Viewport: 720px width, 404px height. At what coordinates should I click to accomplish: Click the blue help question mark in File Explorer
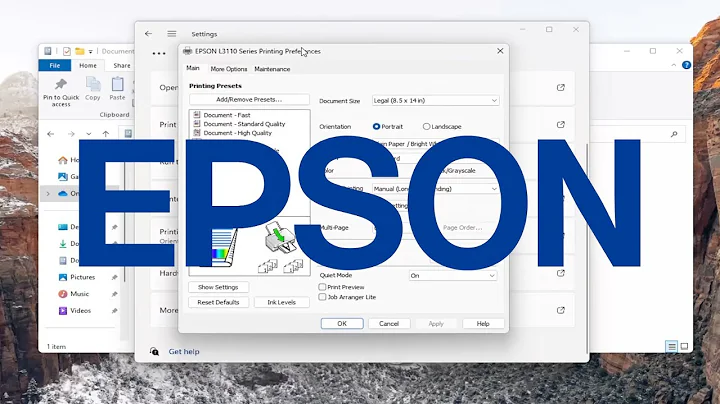[x=686, y=65]
